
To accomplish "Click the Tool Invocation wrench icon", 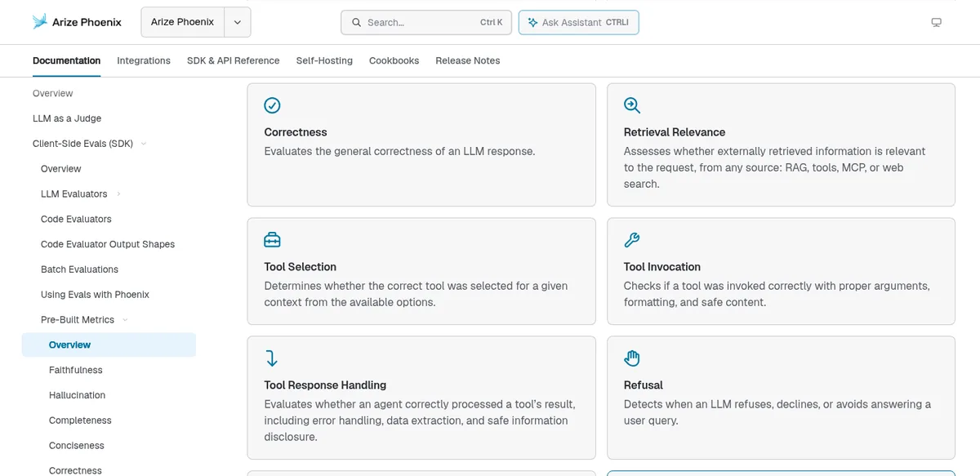I will pos(632,240).
